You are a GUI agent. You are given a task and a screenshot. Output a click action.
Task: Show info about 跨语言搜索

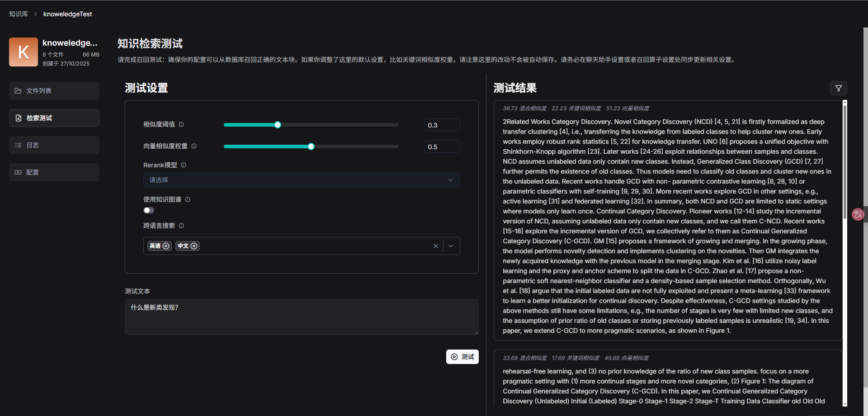[181, 226]
